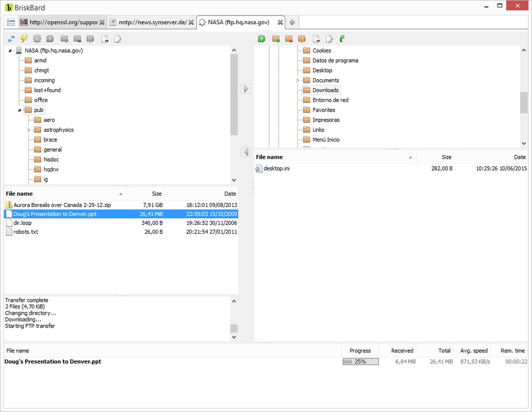Refresh the remote FTP listing
The height and width of the screenshot is (412, 532).
click(x=50, y=39)
